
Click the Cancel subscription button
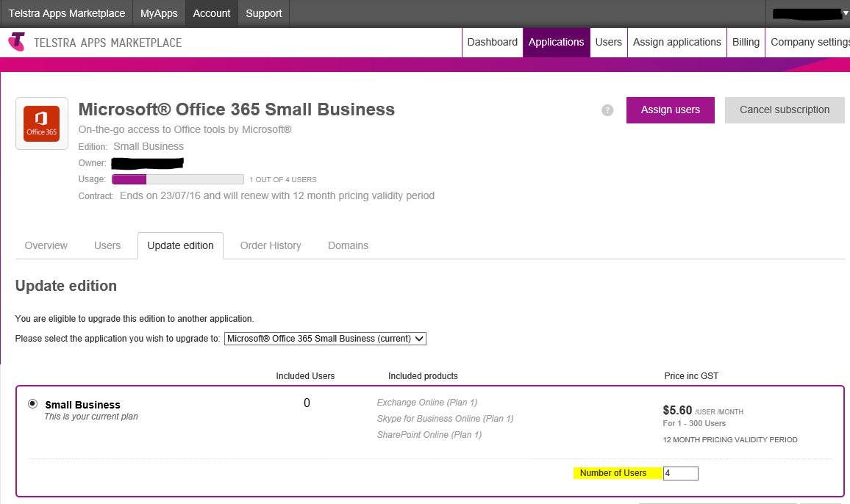click(x=784, y=110)
